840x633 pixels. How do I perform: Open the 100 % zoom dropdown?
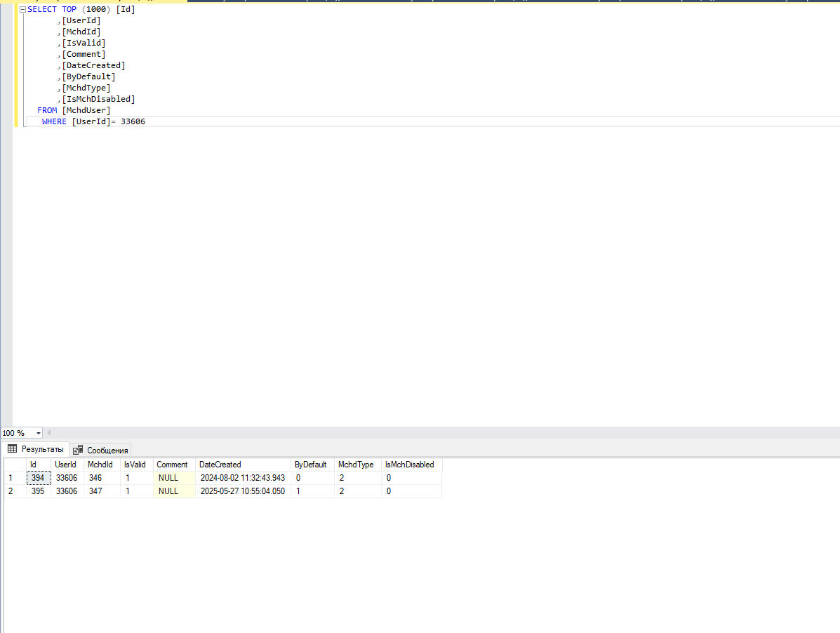38,433
